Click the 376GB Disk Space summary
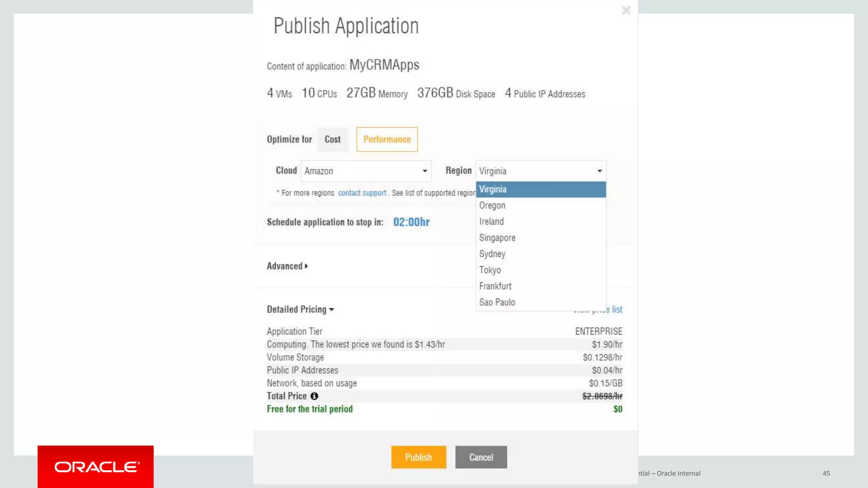This screenshot has height=488, width=868. pyautogui.click(x=456, y=93)
